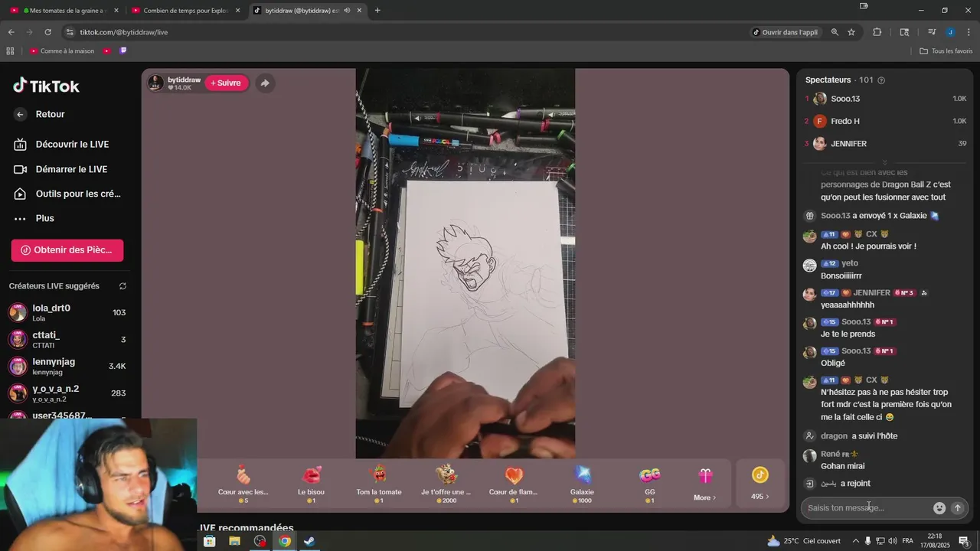The width and height of the screenshot is (980, 551).
Task: Reload the page
Action: coord(47,32)
